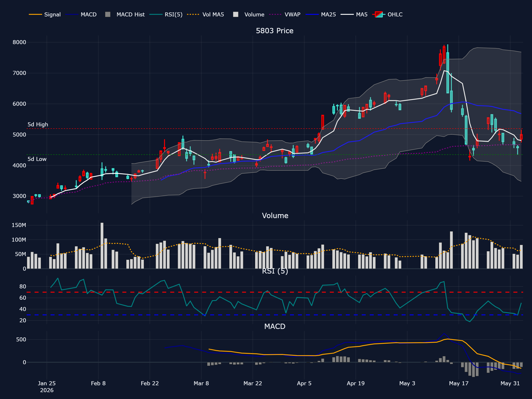Click the MACD 500 axis label

click(21, 340)
